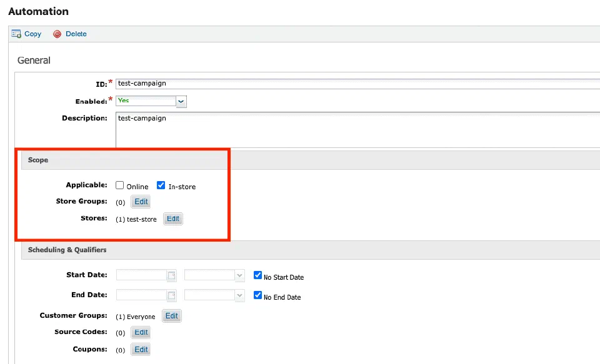Edit the Stores assignment
The width and height of the screenshot is (600, 364).
point(173,219)
